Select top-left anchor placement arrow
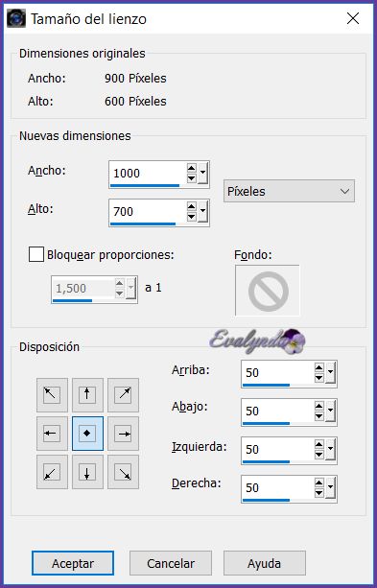The height and width of the screenshot is (588, 377). pyautogui.click(x=52, y=395)
